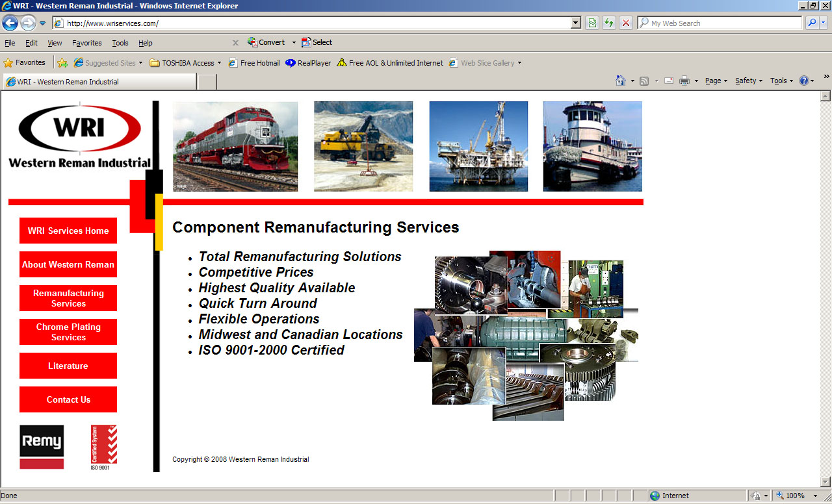Click the Refresh page icon
The height and width of the screenshot is (504, 832).
tap(609, 23)
